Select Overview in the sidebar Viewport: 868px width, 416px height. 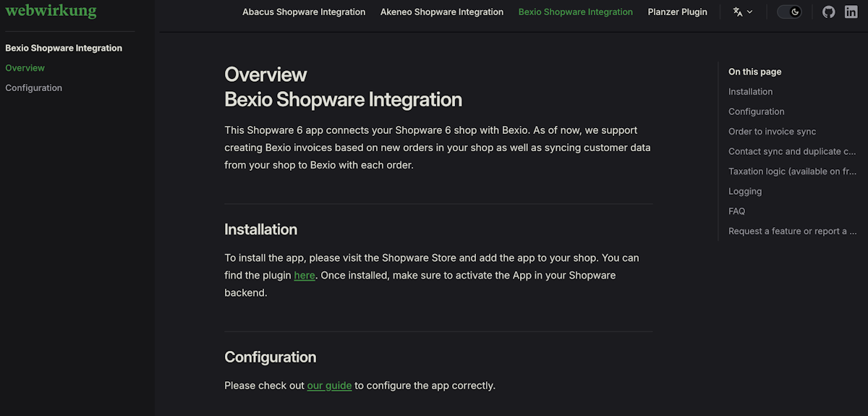pos(25,68)
